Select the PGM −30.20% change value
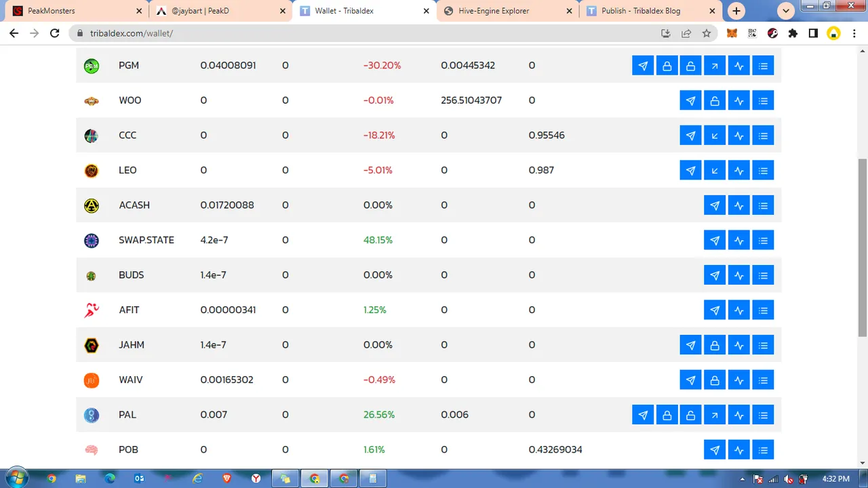Screen dimensions: 868x488 click(x=382, y=66)
